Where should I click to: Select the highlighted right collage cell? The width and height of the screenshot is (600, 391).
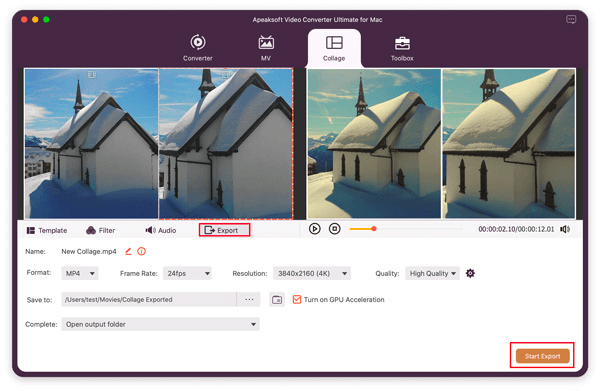[226, 143]
